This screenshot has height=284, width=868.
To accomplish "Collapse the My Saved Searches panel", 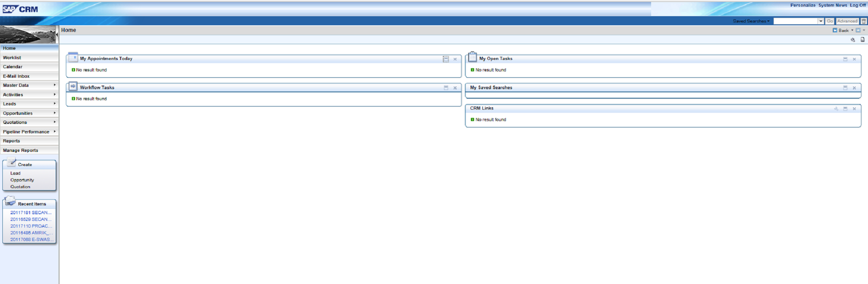I will tap(845, 88).
